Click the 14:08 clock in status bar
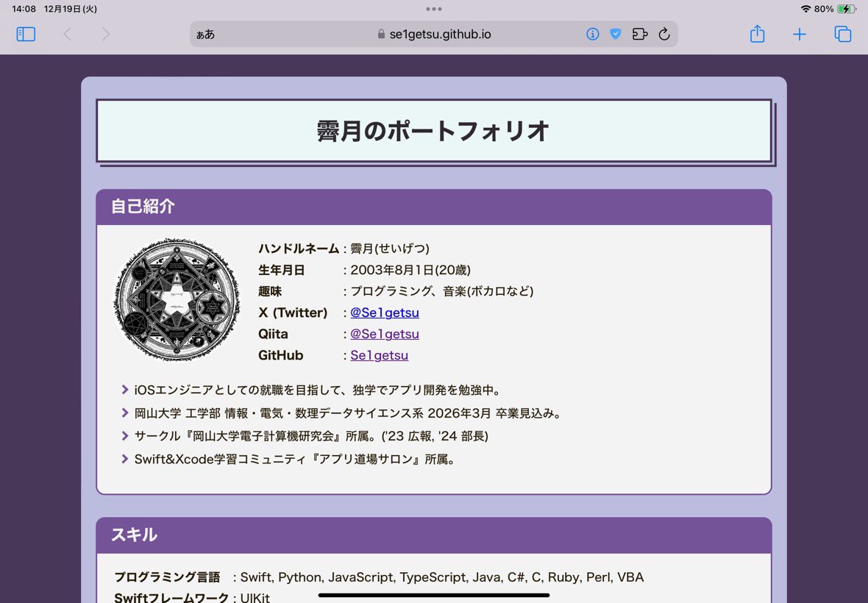Image resolution: width=868 pixels, height=603 pixels. click(x=24, y=9)
